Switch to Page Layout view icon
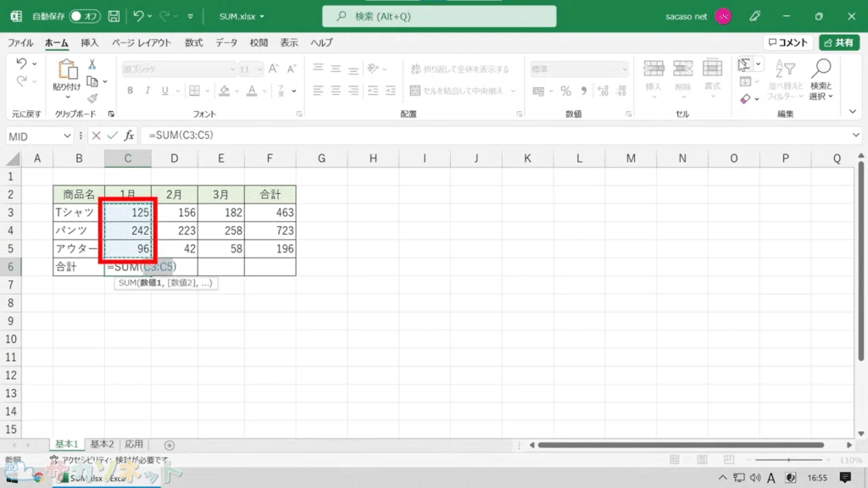 coord(702,460)
